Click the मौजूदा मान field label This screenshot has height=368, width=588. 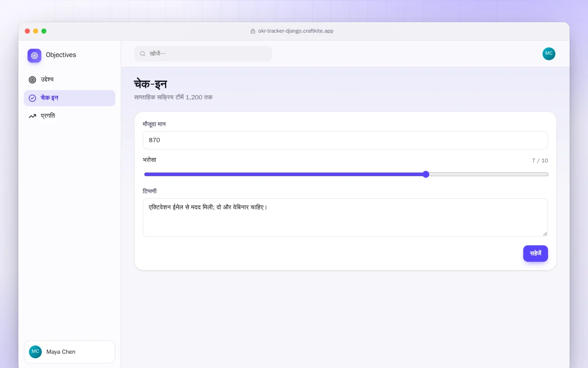pos(154,124)
